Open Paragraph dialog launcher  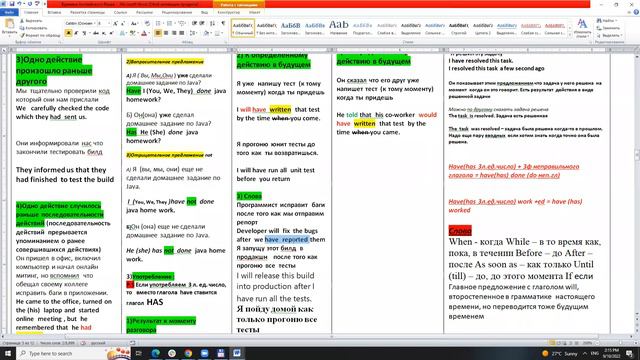(x=225, y=42)
